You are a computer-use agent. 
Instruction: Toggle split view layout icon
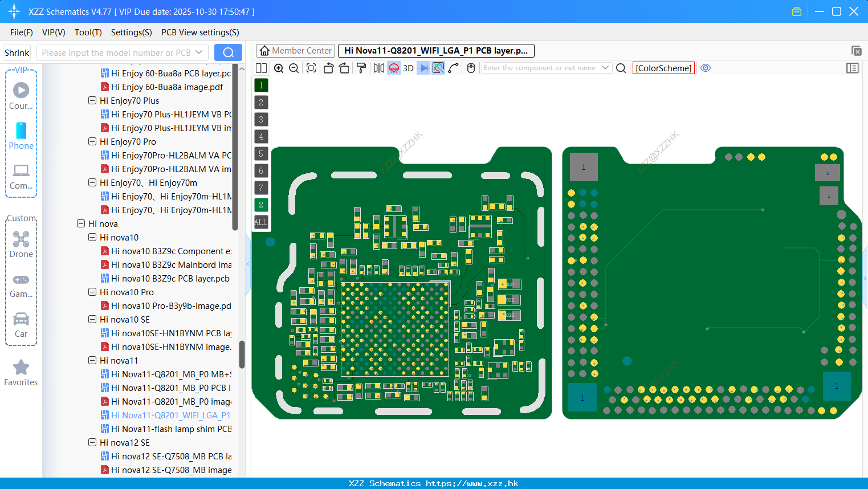point(261,68)
